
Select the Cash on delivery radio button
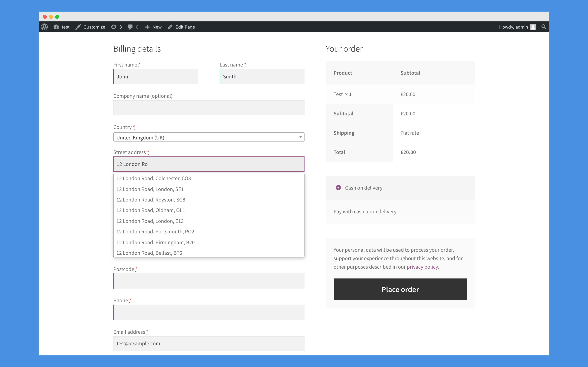[338, 188]
